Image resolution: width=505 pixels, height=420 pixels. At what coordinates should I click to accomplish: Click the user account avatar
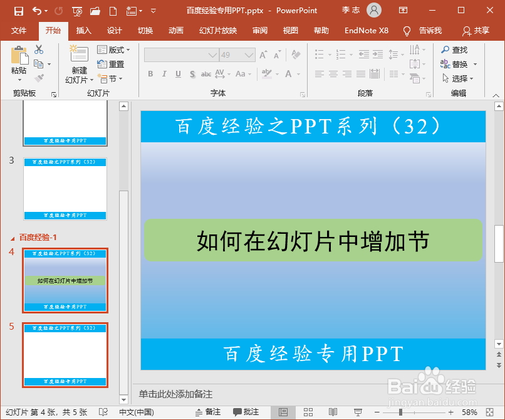tap(374, 10)
